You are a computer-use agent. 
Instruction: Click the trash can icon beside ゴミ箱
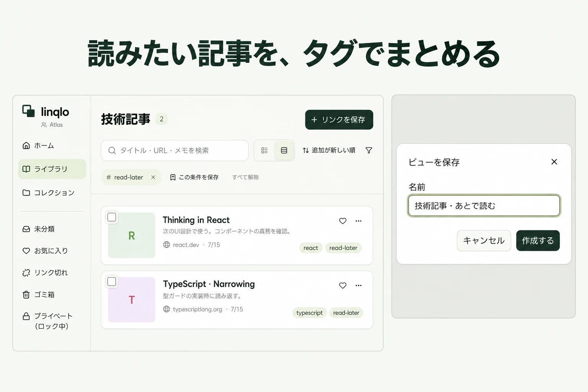pos(26,294)
